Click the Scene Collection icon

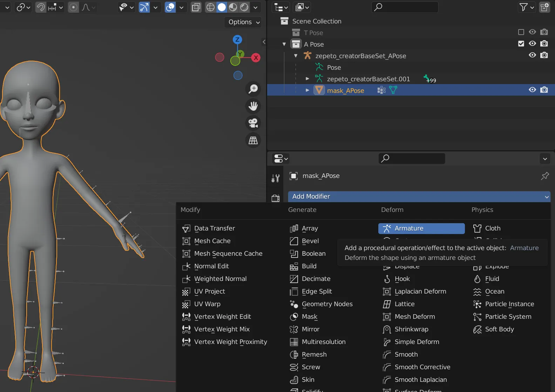284,21
